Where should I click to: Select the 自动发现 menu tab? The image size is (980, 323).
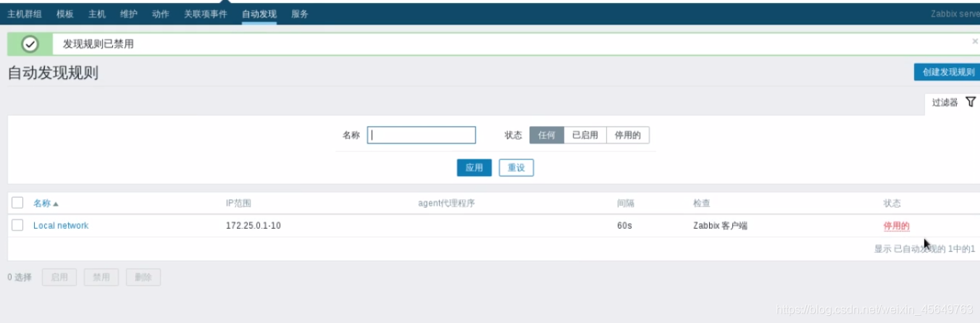[x=259, y=14]
